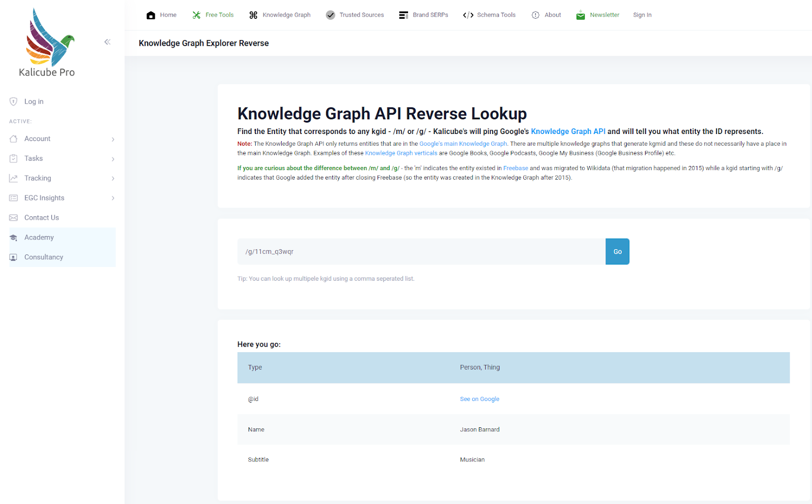The image size is (812, 504).
Task: Click Sign In in top navigation
Action: 642,15
